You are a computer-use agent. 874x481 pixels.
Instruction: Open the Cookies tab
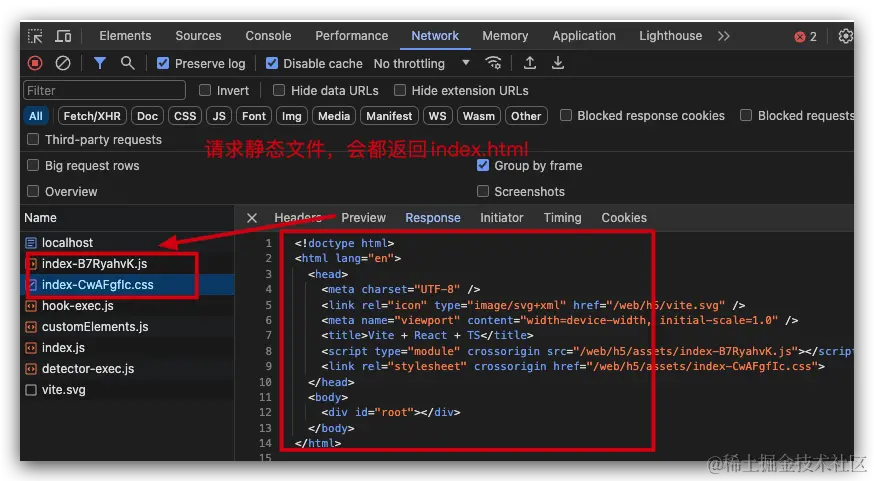pos(624,218)
